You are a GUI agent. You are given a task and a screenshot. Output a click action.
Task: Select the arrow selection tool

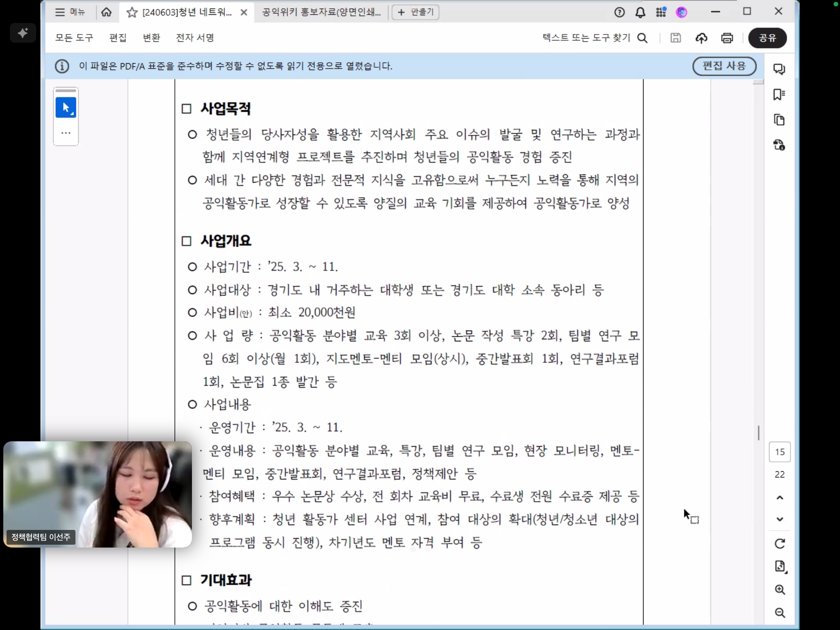66,108
